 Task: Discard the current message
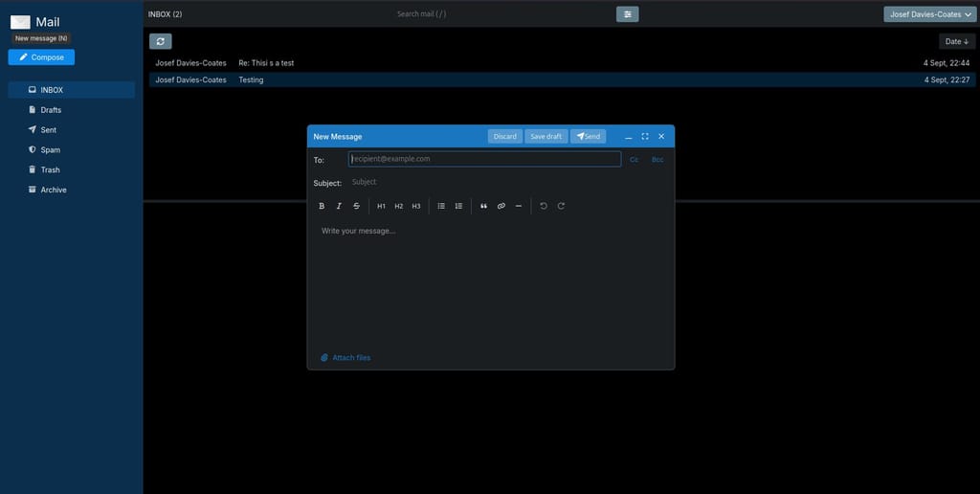[505, 136]
